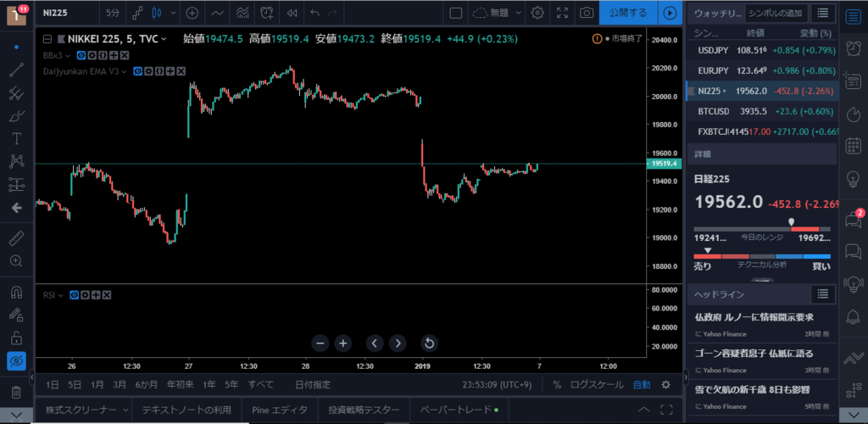Expand the RSI indicator dropdown
The height and width of the screenshot is (424, 868).
pyautogui.click(x=61, y=295)
